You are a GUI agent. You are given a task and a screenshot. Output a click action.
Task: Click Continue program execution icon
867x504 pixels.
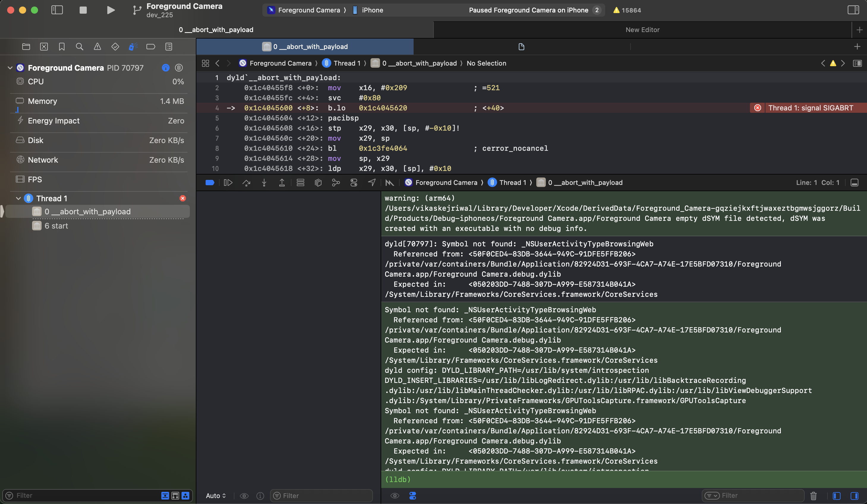click(228, 183)
